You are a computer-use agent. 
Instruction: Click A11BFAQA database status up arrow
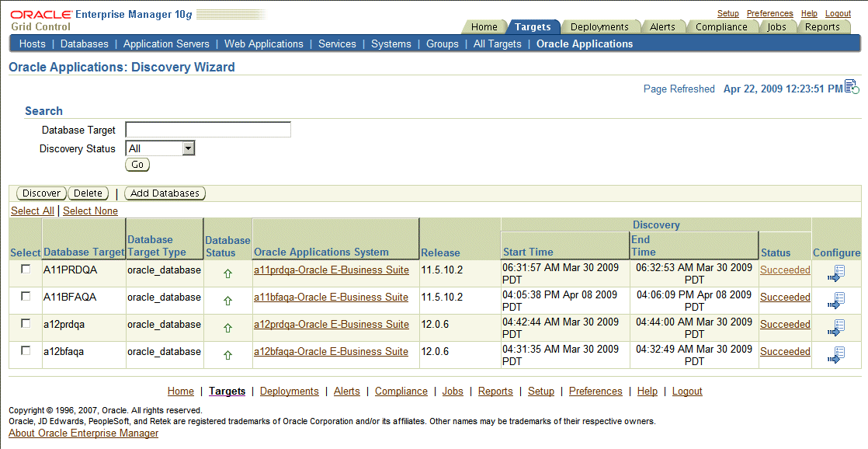pos(227,301)
